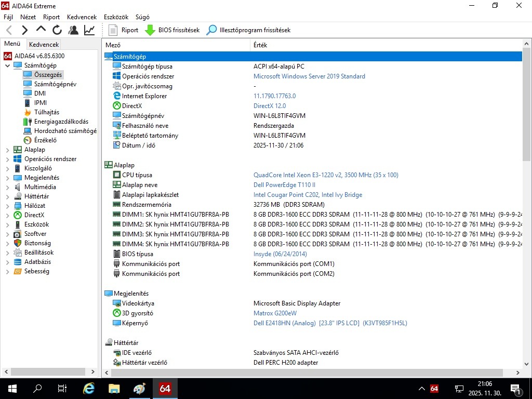The height and width of the screenshot is (399, 532).
Task: Open Energiagazdálkodás tree item
Action: (61, 122)
